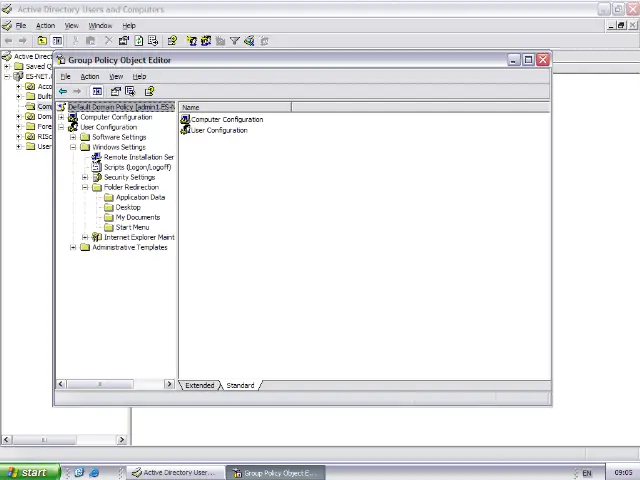Viewport: 640px width, 480px height.
Task: Click right arrow of Active Directory tree scrollbar
Action: pos(122,440)
